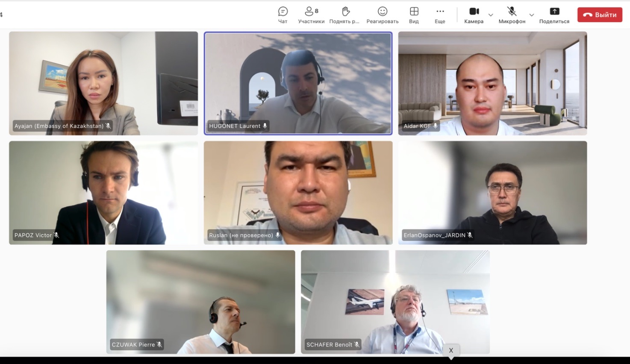Image resolution: width=630 pixels, height=364 pixels.
Task: Open the Еще more options menu
Action: [440, 15]
